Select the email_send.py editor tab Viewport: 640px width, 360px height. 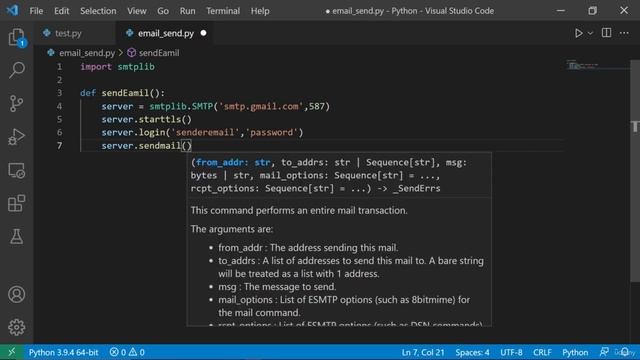point(165,33)
